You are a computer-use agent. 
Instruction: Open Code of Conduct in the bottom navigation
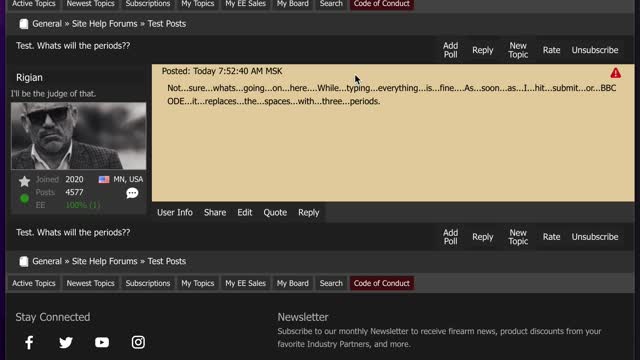click(x=382, y=283)
